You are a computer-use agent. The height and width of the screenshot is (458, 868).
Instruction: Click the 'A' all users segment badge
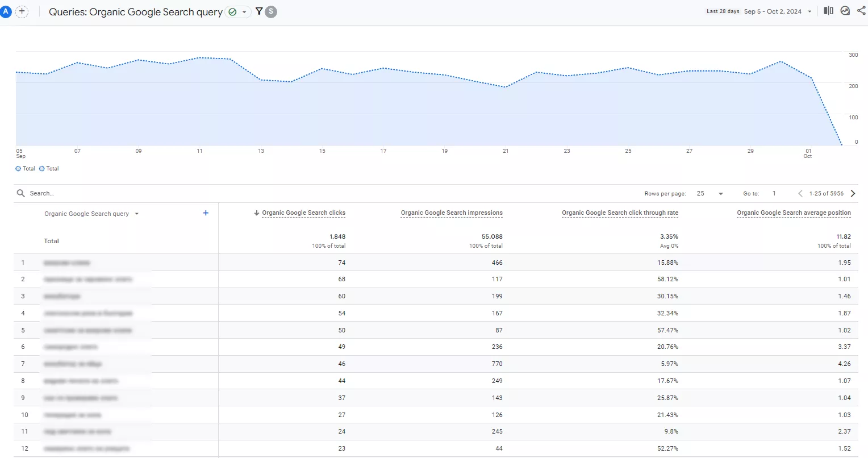[x=5, y=11]
